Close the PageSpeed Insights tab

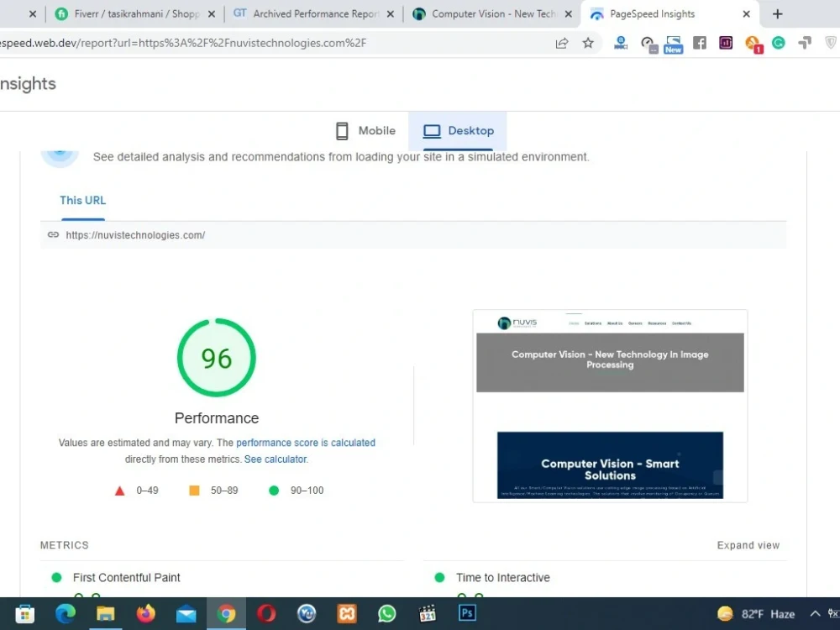click(x=746, y=14)
